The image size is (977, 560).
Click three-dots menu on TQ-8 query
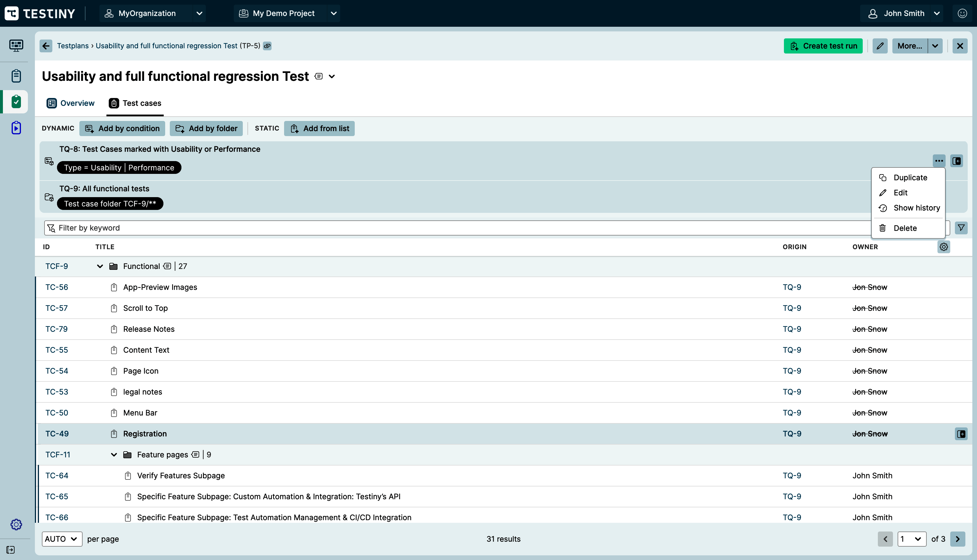click(939, 161)
